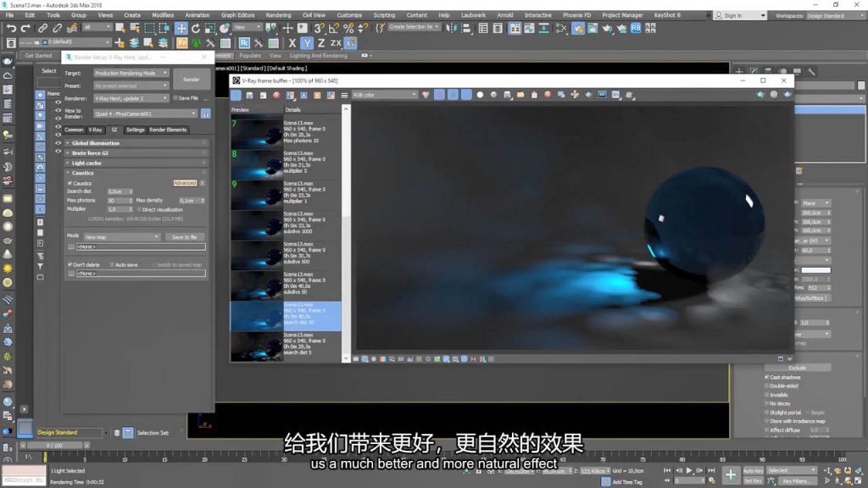
Task: Click the RB icon in main toolbar
Action: 636,28
